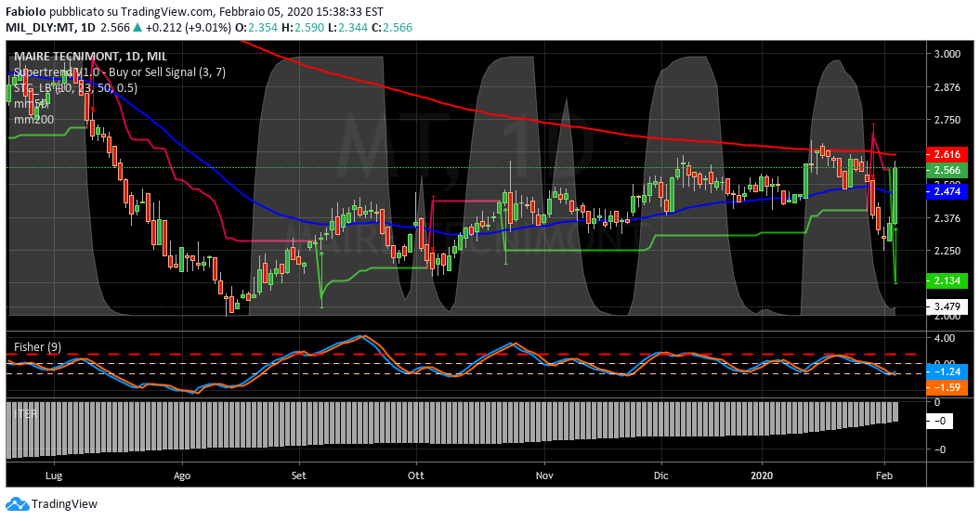Image resolution: width=980 pixels, height=521 pixels.
Task: Click the blue 2.474 price label
Action: [x=948, y=191]
